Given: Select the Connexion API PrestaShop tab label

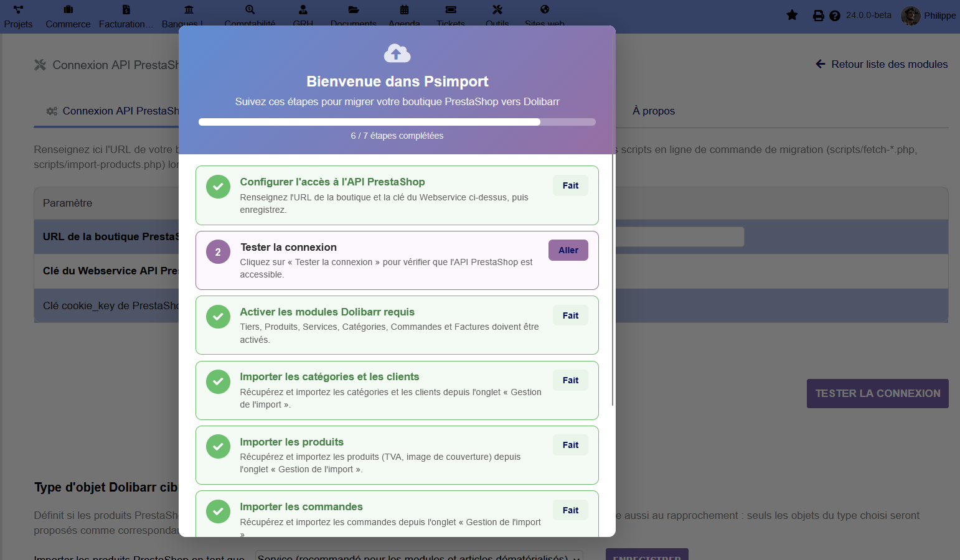Looking at the screenshot, I should (121, 111).
